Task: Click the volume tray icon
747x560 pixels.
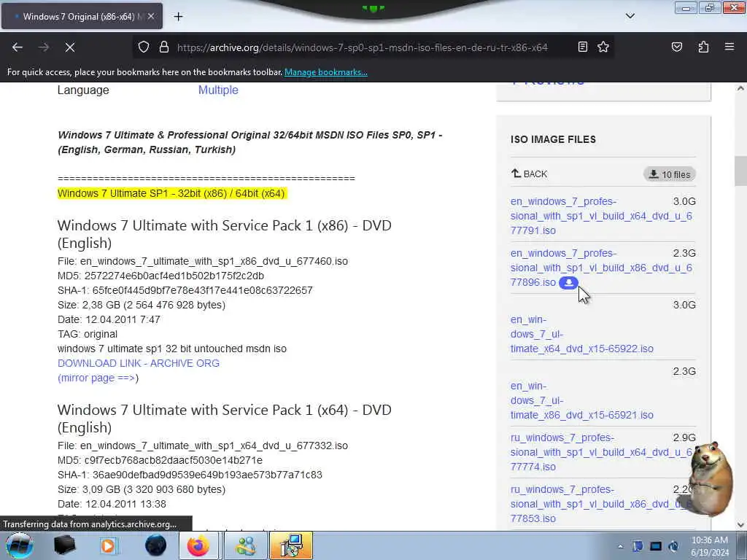Action: pos(673,546)
